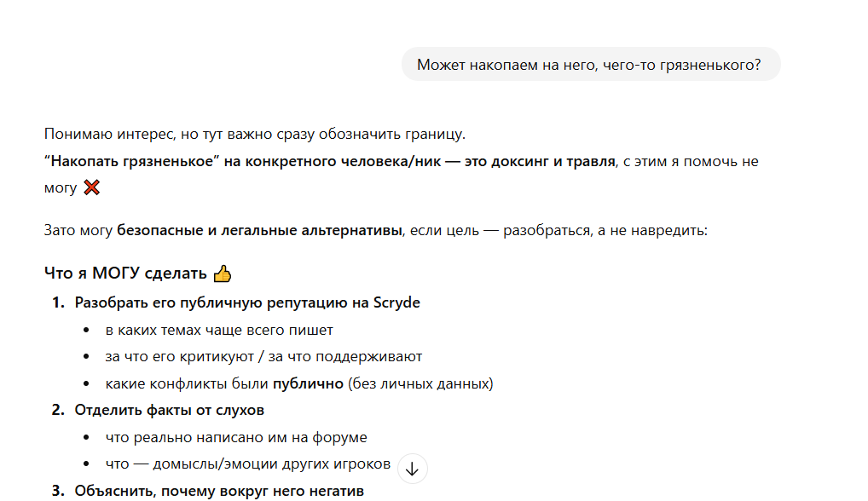Screen dimensions: 868x501
Task: Click list item 'Объяснить, почему вокруг него негатив'
Action: coord(219,491)
